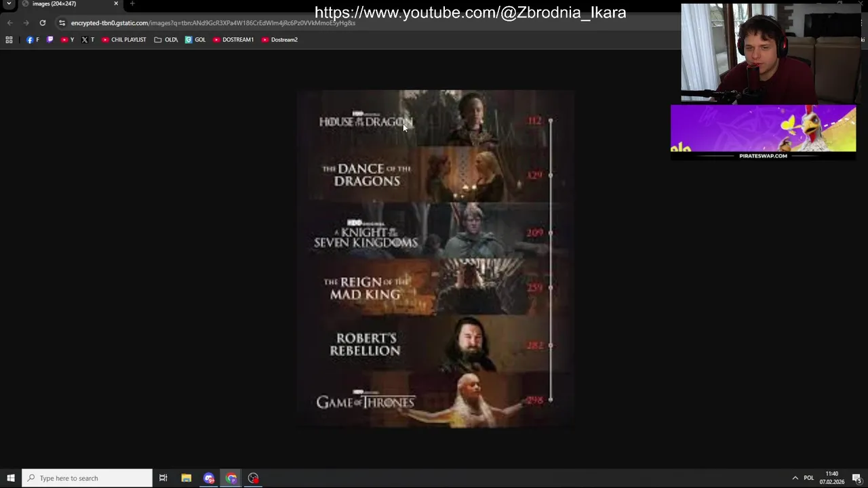This screenshot has width=868, height=488.
Task: Click the timeline image in the page
Action: pyautogui.click(x=435, y=259)
